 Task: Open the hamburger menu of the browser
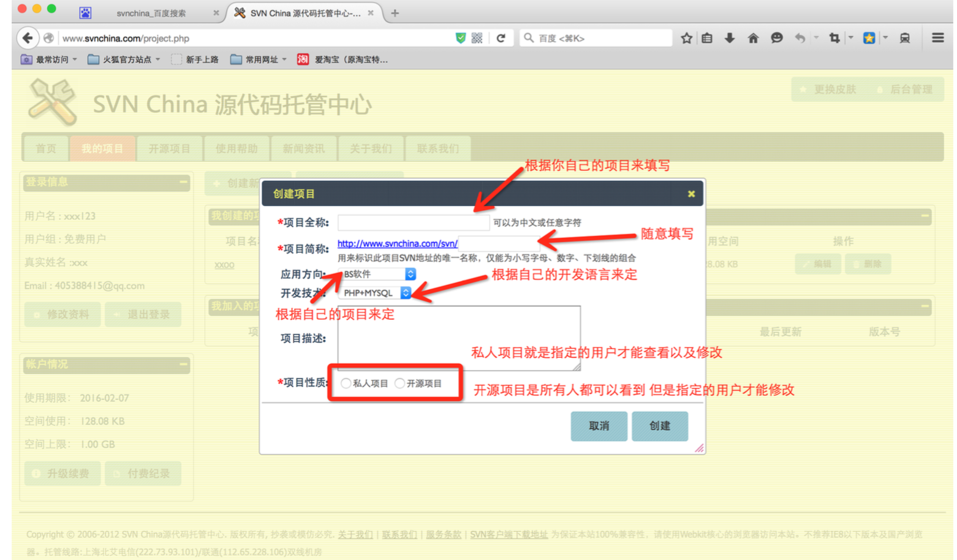pos(938,38)
